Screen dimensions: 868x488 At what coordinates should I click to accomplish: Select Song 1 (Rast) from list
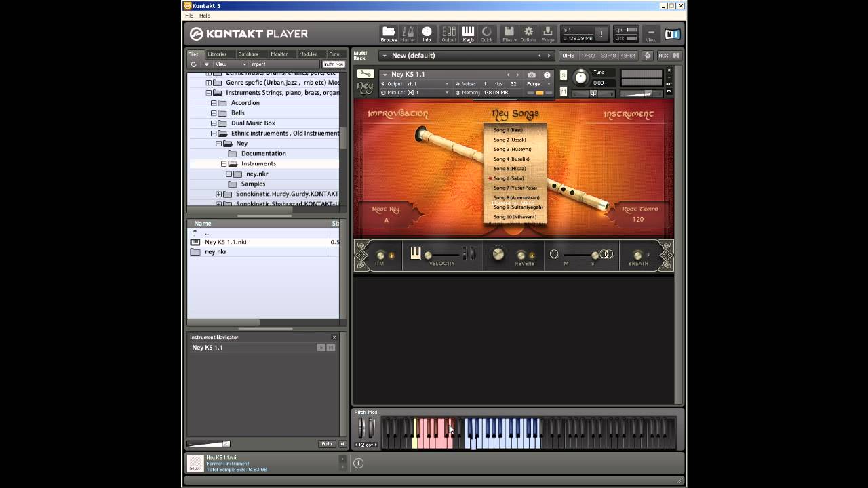tap(508, 130)
